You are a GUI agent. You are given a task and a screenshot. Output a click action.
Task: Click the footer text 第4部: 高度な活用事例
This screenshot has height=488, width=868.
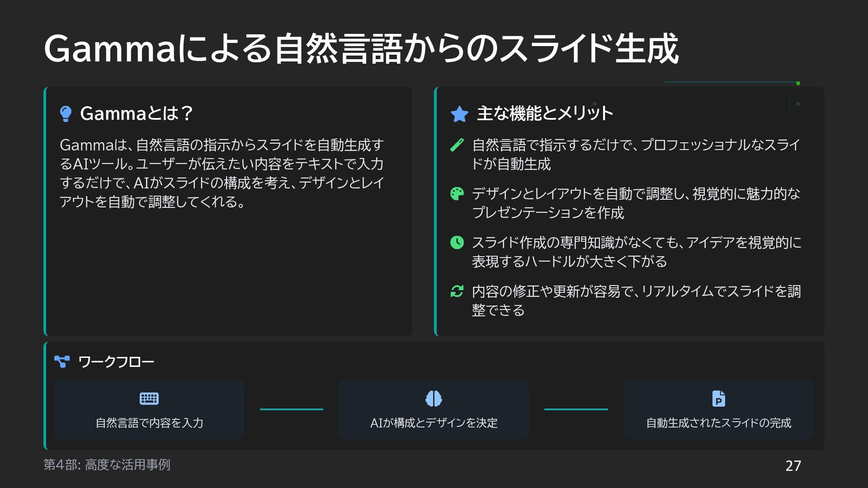click(x=107, y=465)
